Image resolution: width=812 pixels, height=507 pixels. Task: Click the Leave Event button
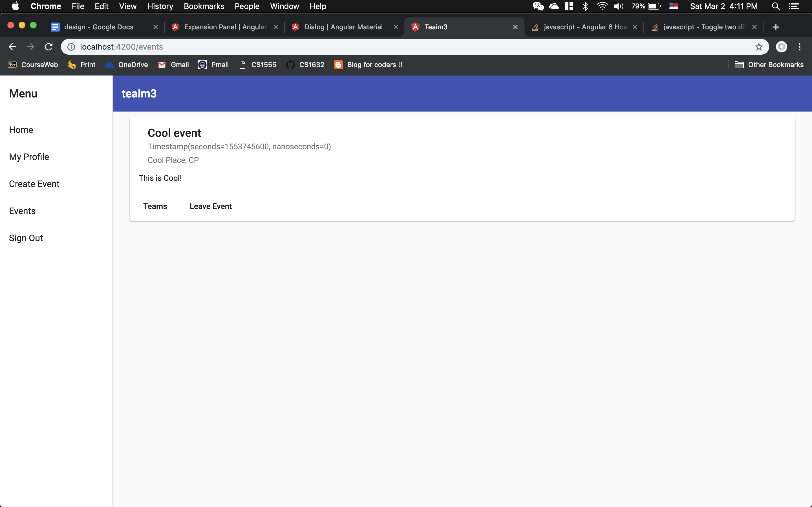tap(210, 206)
